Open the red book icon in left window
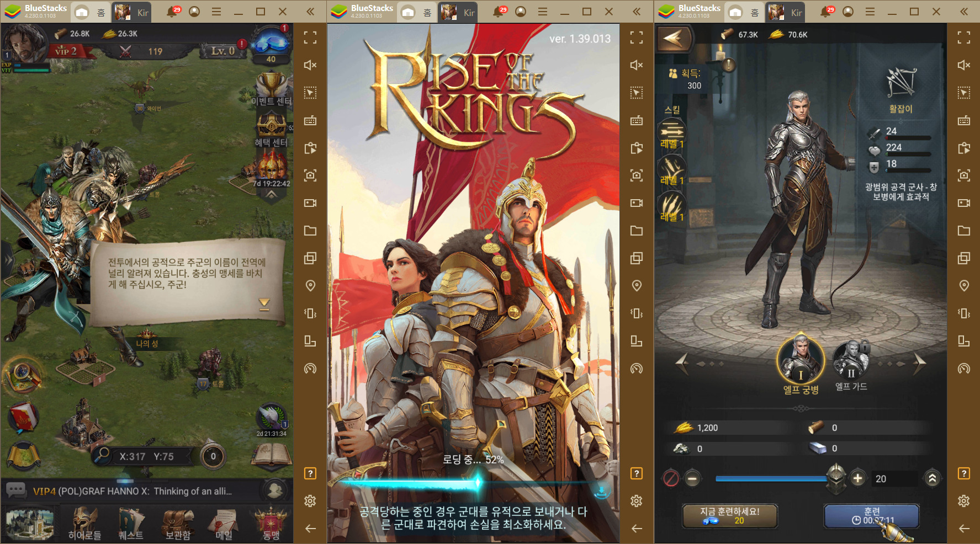Viewport: 980px width, 544px height. point(23,417)
